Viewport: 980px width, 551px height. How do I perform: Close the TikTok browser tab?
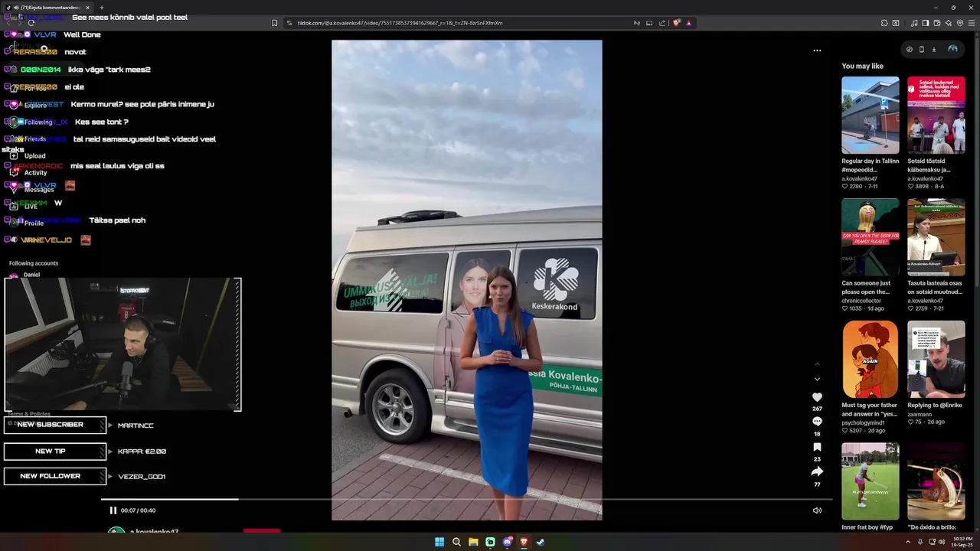pyautogui.click(x=87, y=8)
